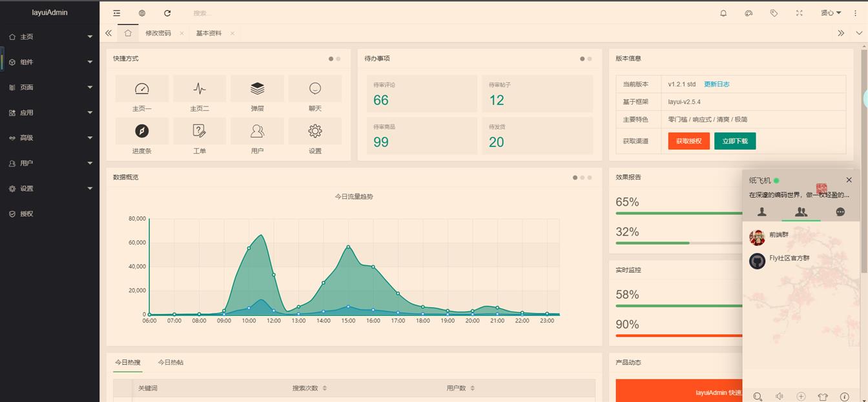868x402 pixels.
Task: Click the tag note icon in header
Action: click(x=774, y=13)
